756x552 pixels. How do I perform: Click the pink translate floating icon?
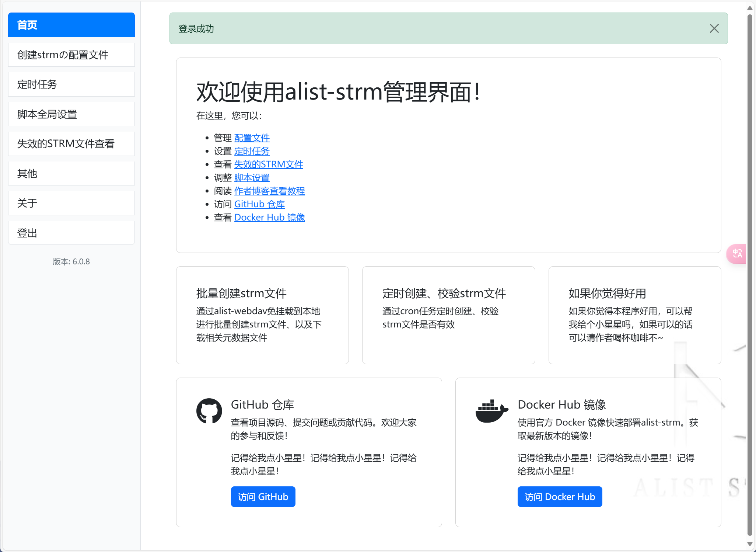737,254
